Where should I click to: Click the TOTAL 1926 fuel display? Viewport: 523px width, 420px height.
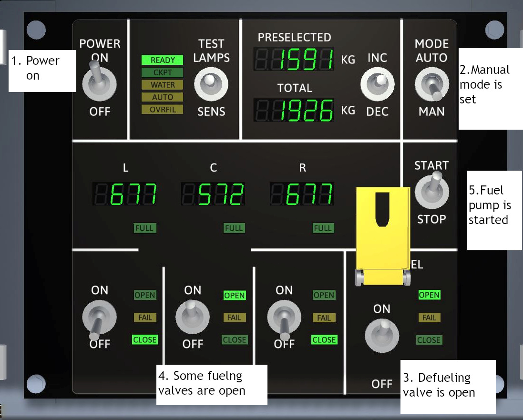pyautogui.click(x=294, y=111)
